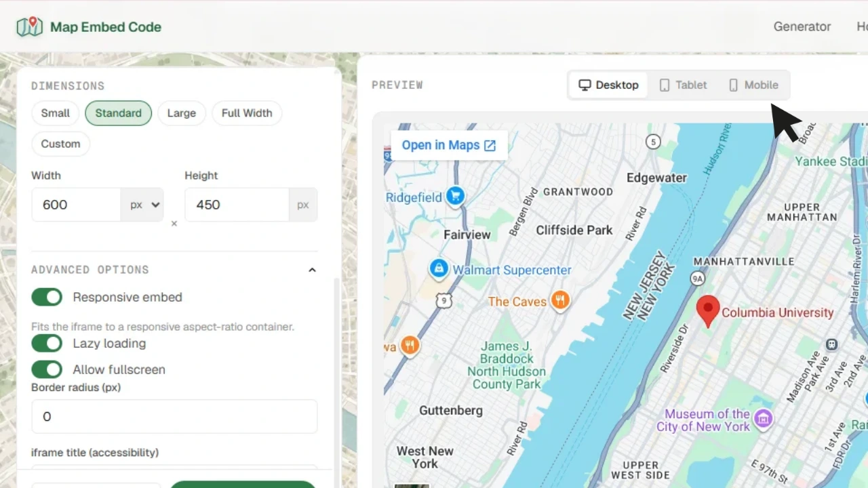Viewport: 868px width, 488px height.
Task: Switch preview to Tablet tab
Action: [683, 85]
